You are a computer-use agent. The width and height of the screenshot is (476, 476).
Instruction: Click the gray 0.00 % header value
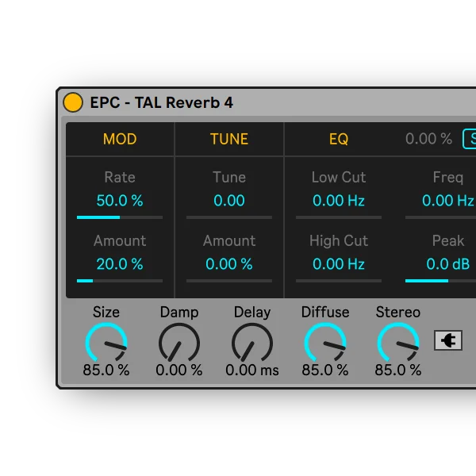(428, 139)
